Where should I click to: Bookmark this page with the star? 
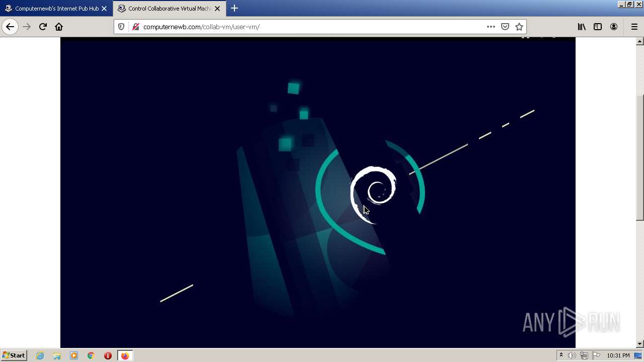pos(519,27)
